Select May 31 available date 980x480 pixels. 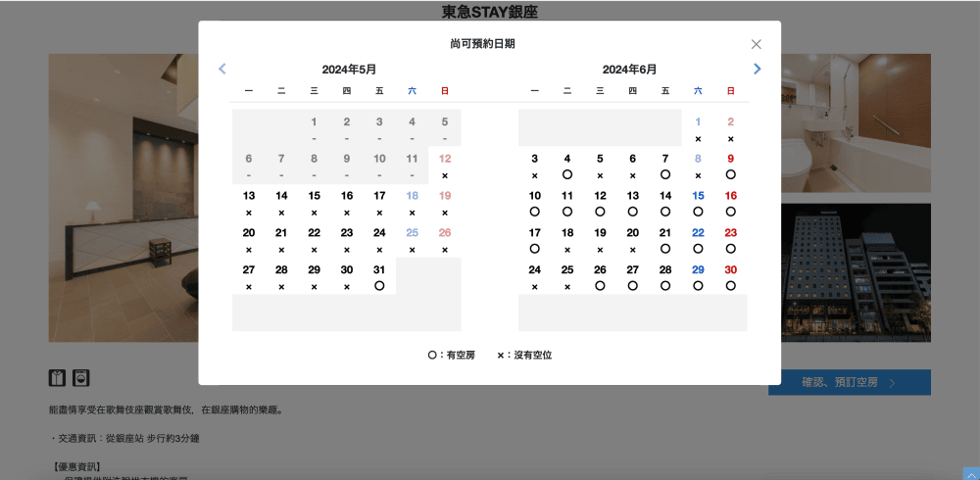coord(379,277)
